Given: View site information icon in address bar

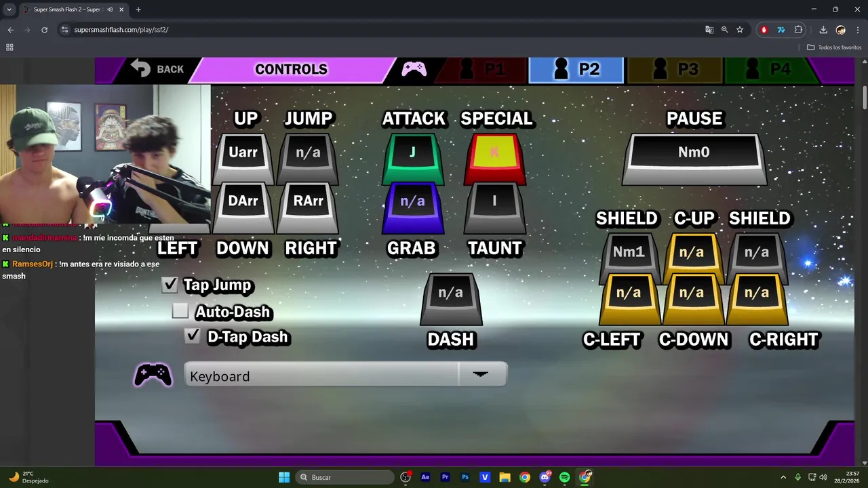Looking at the screenshot, I should coord(64,30).
